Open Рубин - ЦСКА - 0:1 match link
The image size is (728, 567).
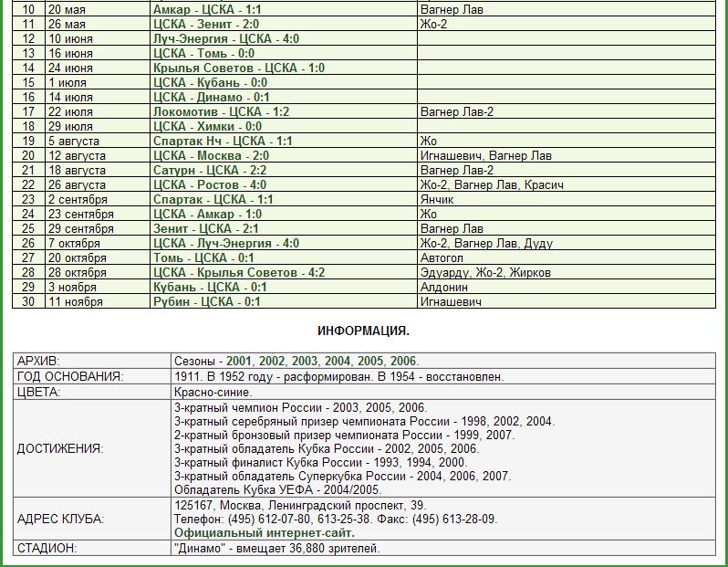[x=207, y=302]
